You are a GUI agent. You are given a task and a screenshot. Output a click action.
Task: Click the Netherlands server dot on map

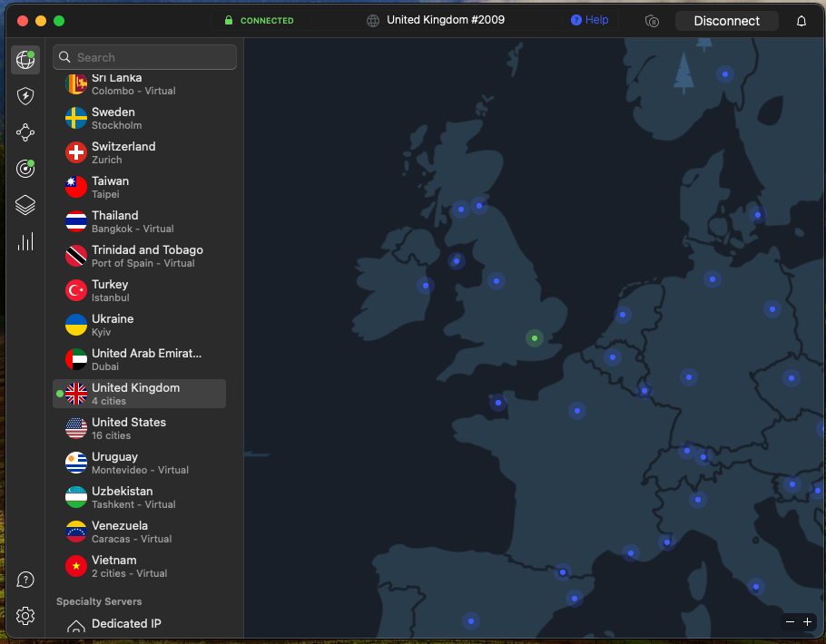(x=623, y=315)
